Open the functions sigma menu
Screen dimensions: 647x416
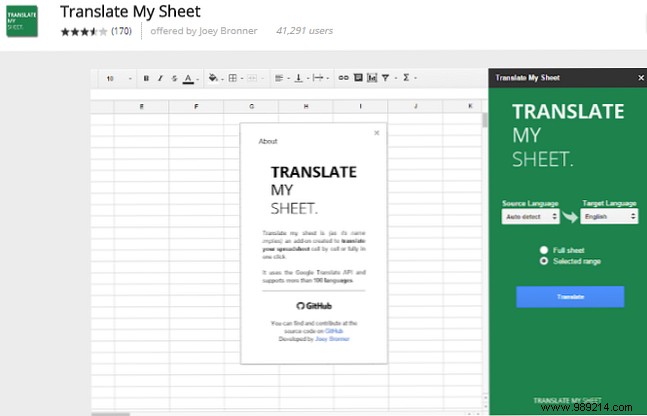coord(406,78)
